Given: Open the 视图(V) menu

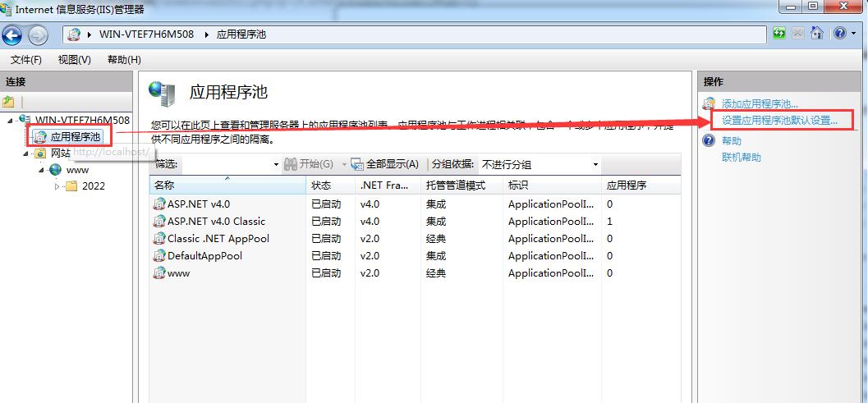Looking at the screenshot, I should tap(74, 60).
